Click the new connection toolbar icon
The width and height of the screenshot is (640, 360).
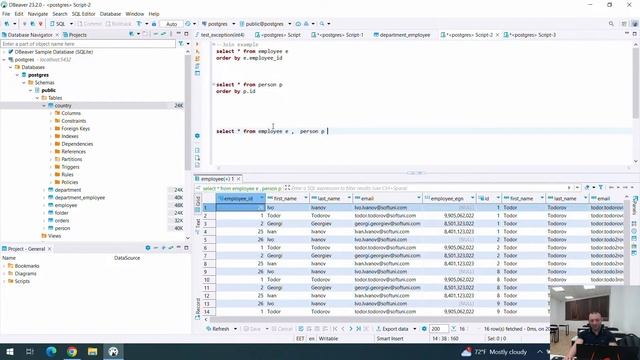tap(7, 24)
